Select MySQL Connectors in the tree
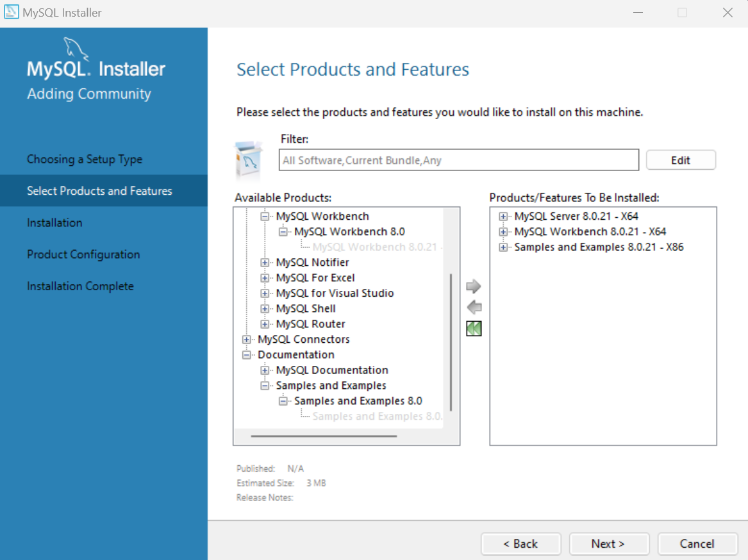Screen dimensions: 748x560 point(304,339)
